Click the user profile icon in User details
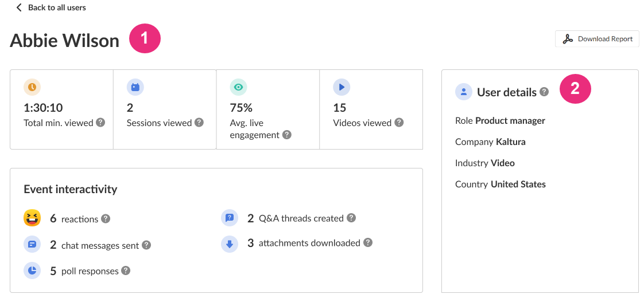 click(x=463, y=92)
